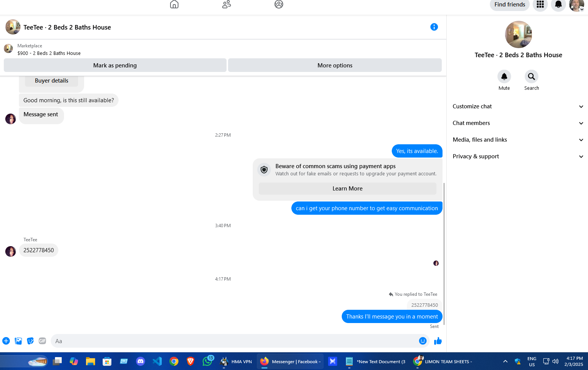Screen dimensions: 588x370
Task: Expand Customize chat section
Action: pos(518,106)
